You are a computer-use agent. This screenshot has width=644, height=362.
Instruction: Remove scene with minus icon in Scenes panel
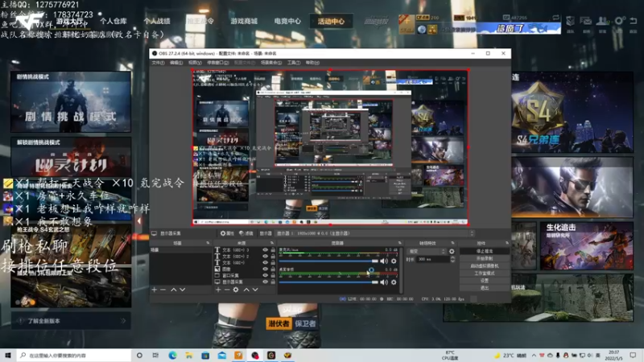163,290
